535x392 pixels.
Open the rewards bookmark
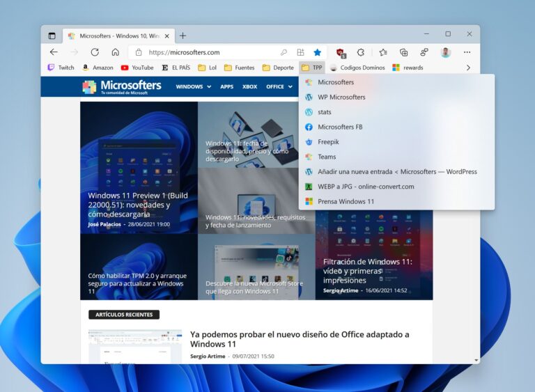pyautogui.click(x=408, y=68)
